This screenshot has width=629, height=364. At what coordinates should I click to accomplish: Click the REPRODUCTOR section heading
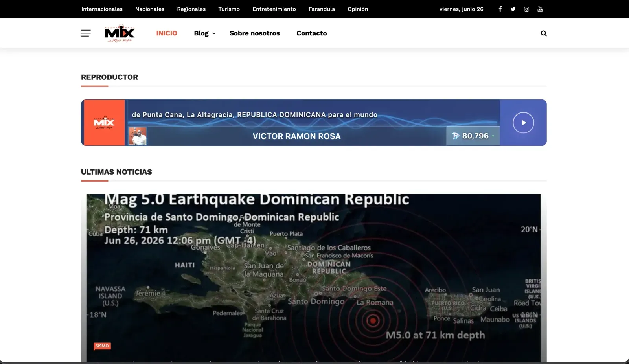click(x=110, y=77)
